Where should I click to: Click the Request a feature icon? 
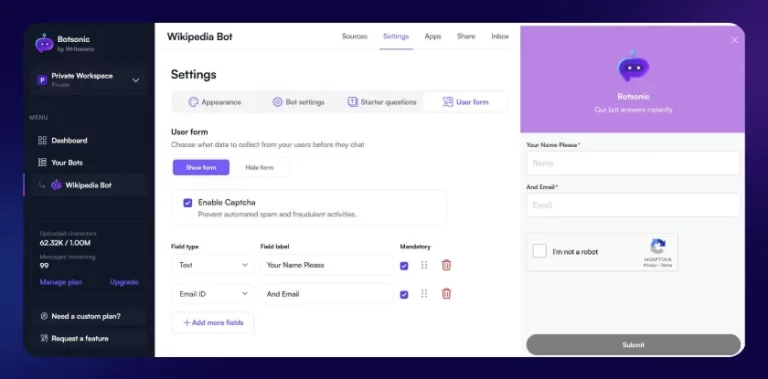(44, 338)
